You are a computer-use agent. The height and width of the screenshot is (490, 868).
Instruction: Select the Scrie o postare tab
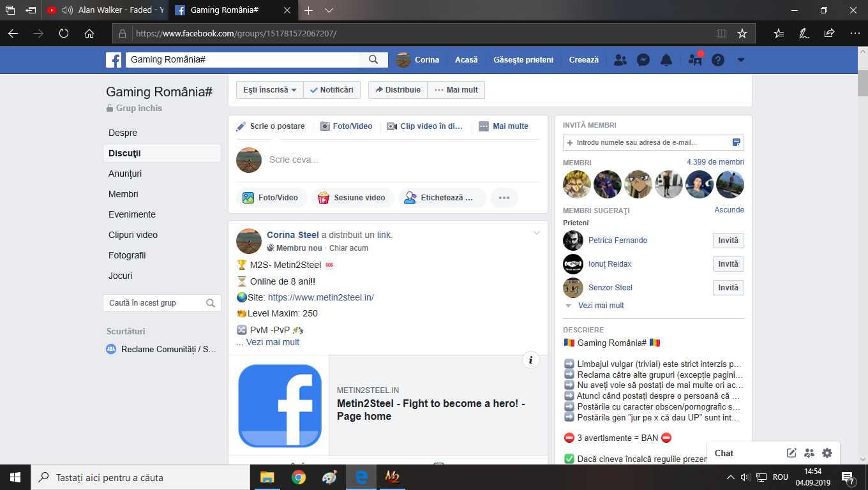271,126
